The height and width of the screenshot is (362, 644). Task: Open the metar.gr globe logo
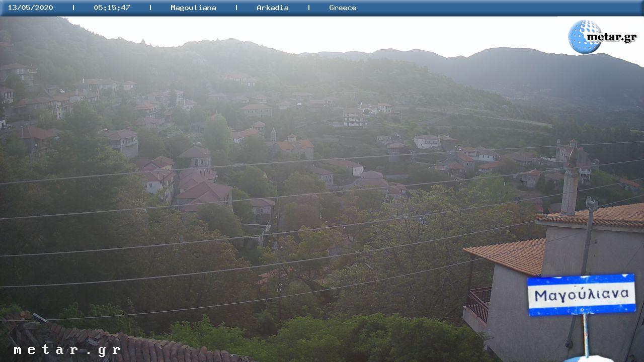click(x=602, y=37)
